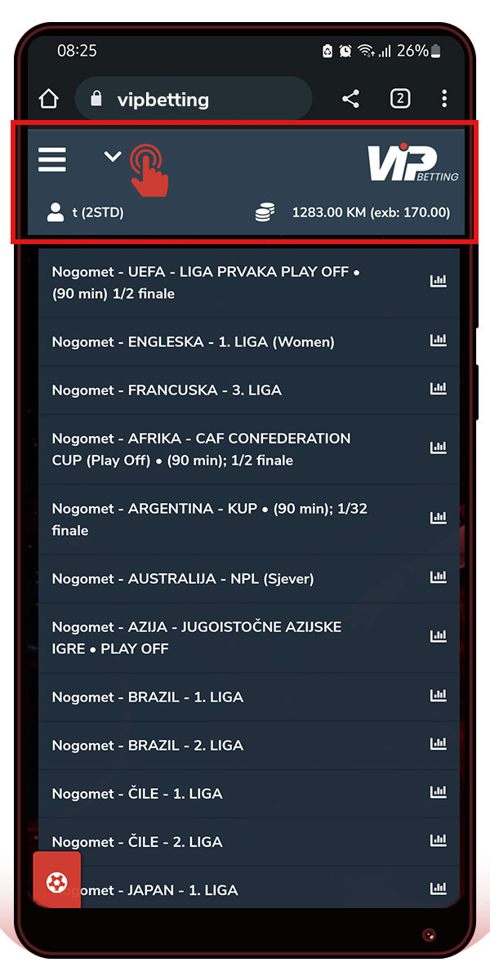Screen dimensions: 490x980
Task: Expand the dropdown chevron in the header
Action: point(113,157)
